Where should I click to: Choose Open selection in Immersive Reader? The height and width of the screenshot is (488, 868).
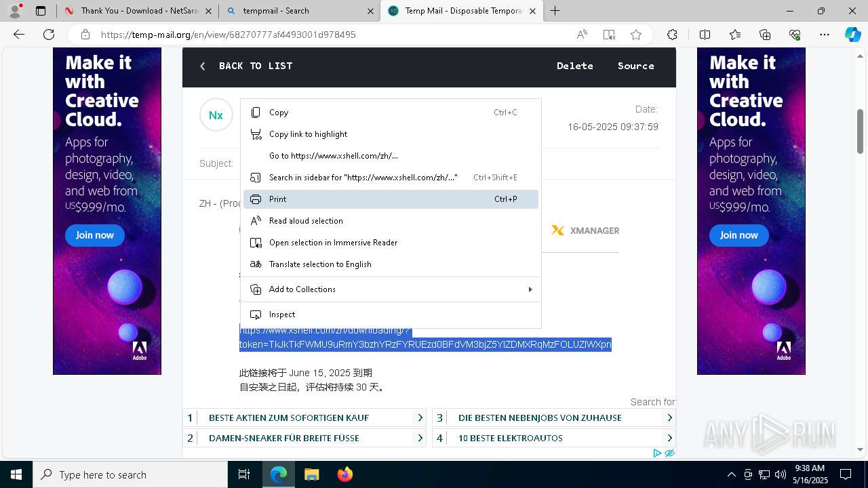point(391,243)
